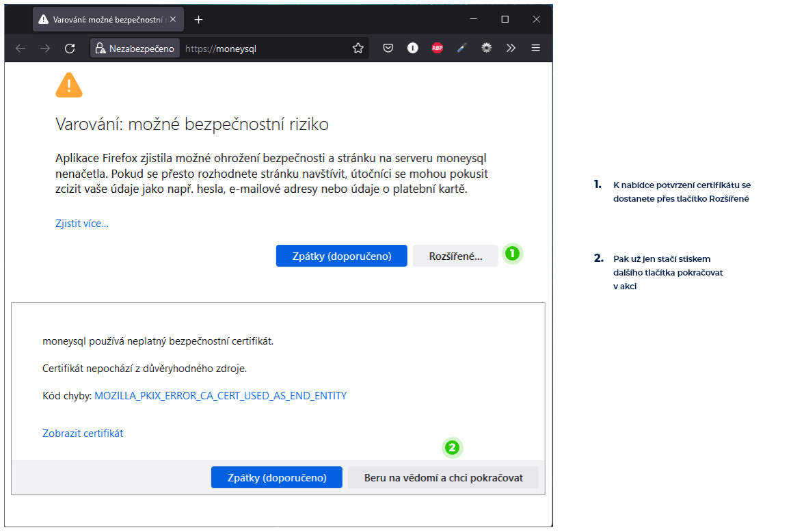Image resolution: width=791 pixels, height=532 pixels.
Task: Open the white round info extension icon
Action: pos(413,48)
